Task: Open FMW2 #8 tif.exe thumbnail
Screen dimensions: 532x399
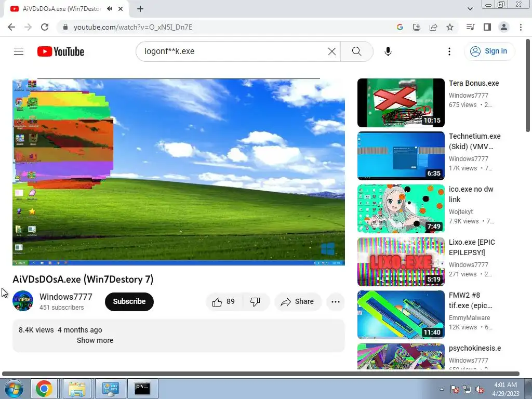Action: click(401, 314)
